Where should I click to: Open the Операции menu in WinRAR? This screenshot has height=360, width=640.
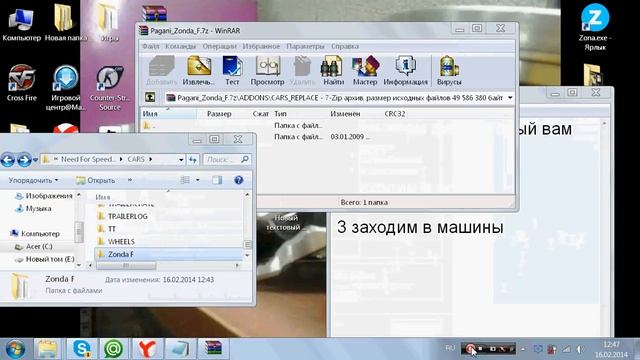click(219, 46)
